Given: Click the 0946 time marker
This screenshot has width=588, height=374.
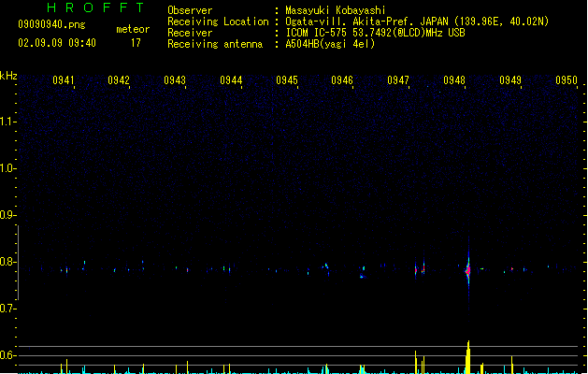Looking at the screenshot, I should [x=342, y=80].
